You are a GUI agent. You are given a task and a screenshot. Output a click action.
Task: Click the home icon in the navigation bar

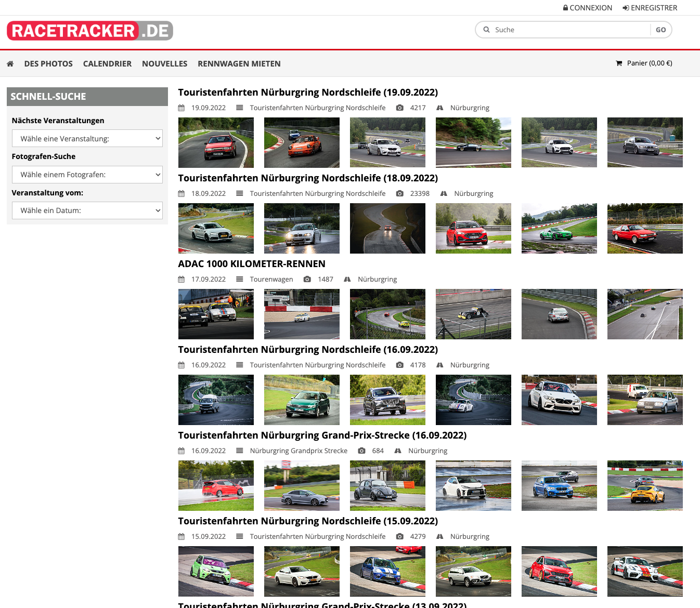click(10, 63)
